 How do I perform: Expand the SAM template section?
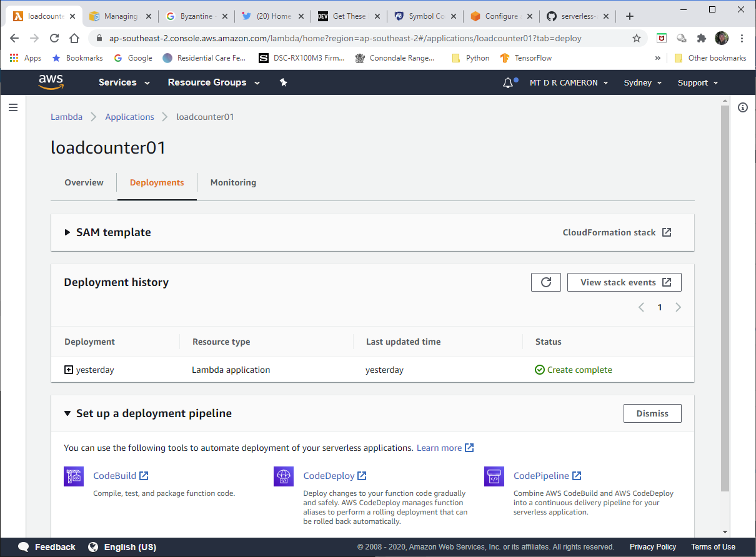(x=67, y=232)
